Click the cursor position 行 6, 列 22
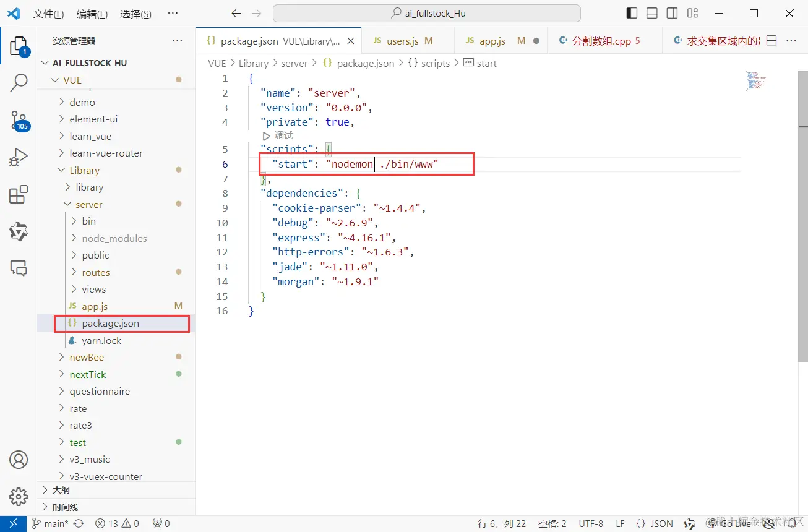 point(502,523)
